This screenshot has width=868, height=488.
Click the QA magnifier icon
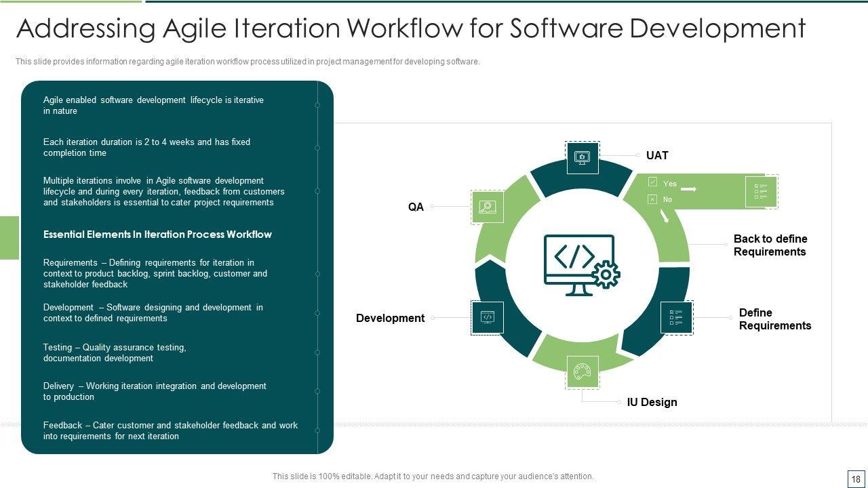(487, 207)
